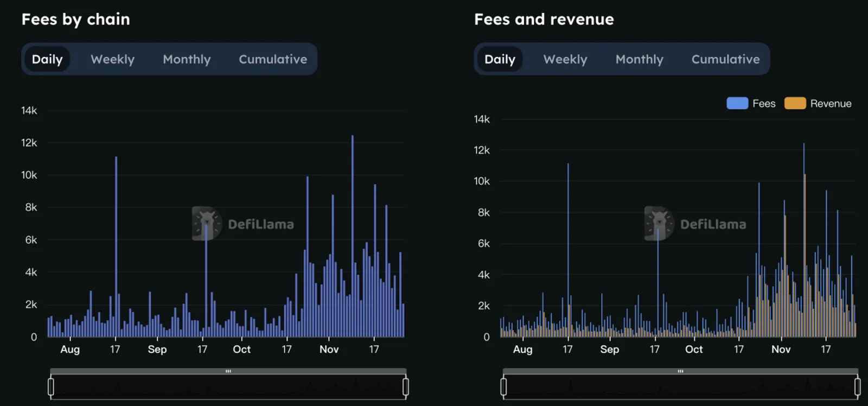Switch Fees and revenue to Weekly
This screenshot has width=868, height=406.
pos(565,59)
